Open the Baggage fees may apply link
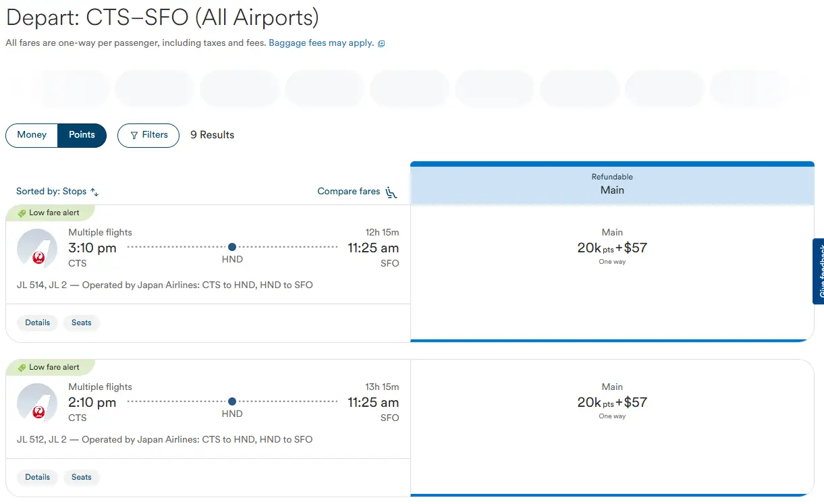 click(321, 43)
